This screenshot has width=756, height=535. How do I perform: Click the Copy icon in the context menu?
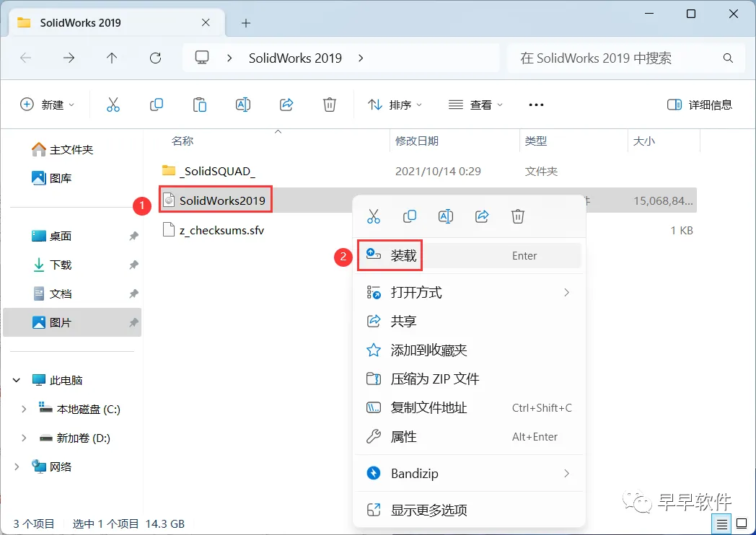click(409, 216)
